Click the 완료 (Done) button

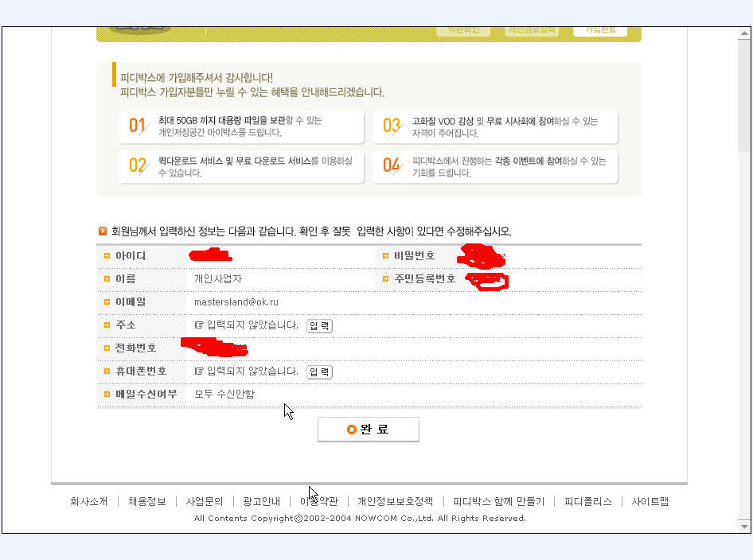(368, 430)
